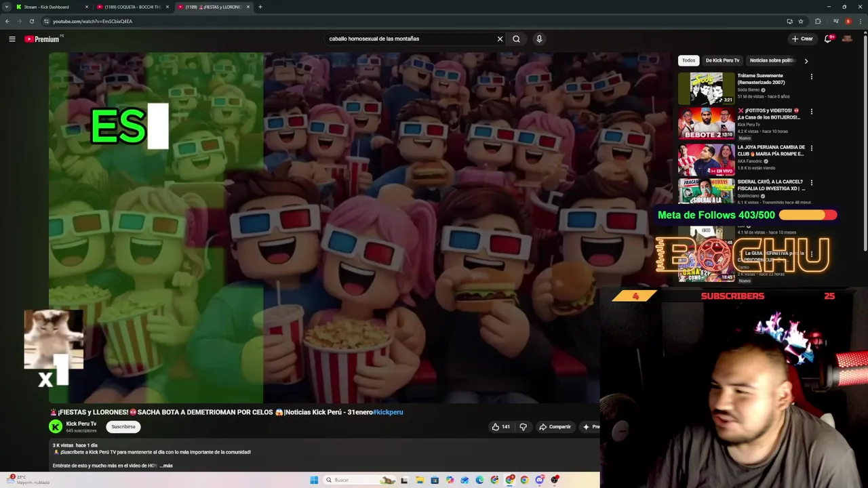The height and width of the screenshot is (488, 868).
Task: Switch to Stream - Kick Dashboard tab
Action: click(53, 7)
